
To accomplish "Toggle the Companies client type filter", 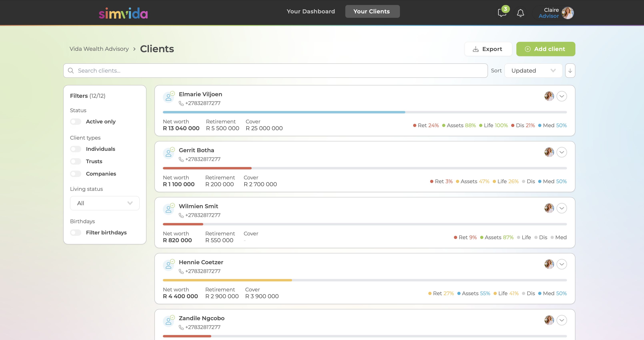I will point(75,174).
